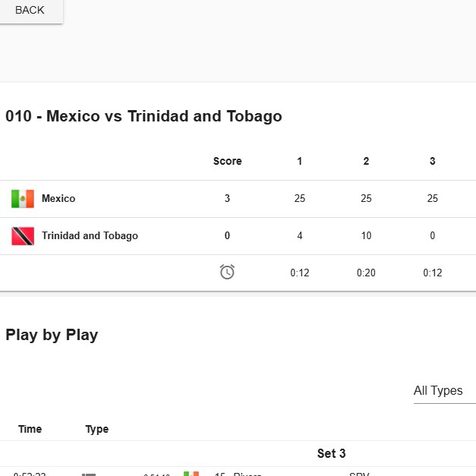Click the set 2 column header
The width and height of the screenshot is (476, 476).
(x=366, y=161)
